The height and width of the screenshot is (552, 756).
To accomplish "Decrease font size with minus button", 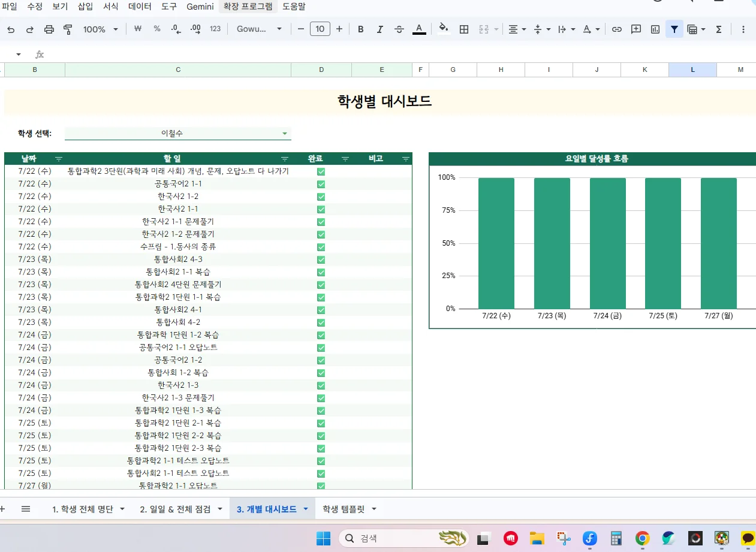I will (301, 29).
